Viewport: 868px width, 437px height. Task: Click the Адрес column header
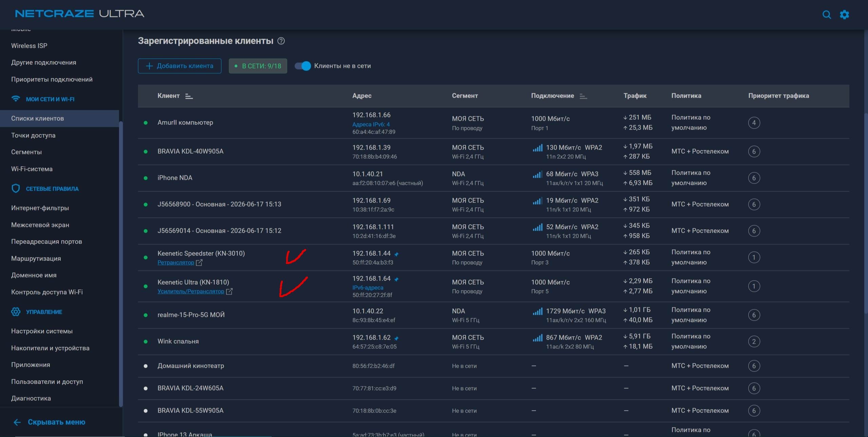pos(362,96)
